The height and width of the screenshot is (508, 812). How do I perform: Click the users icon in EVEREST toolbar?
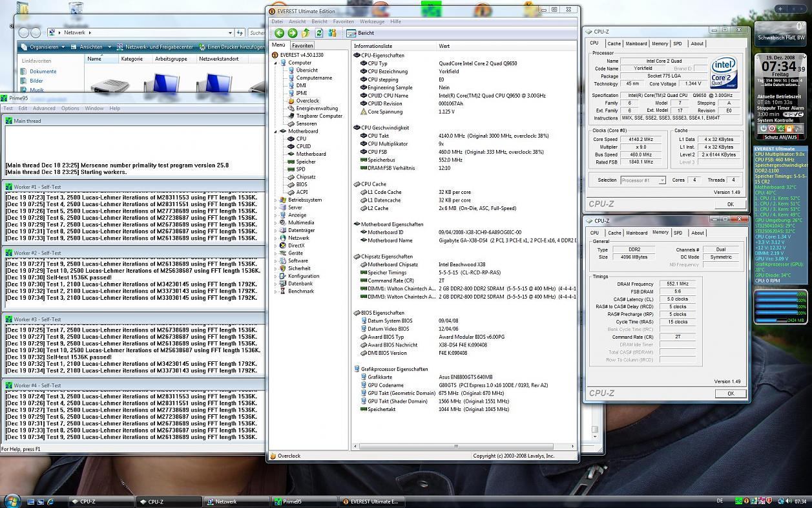point(332,33)
